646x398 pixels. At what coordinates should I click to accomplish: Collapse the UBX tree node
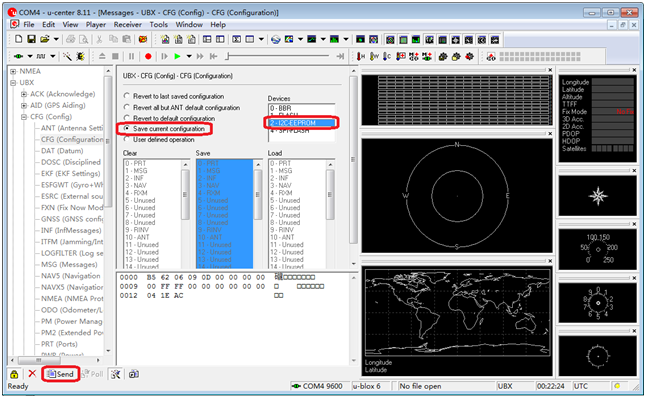click(13, 83)
